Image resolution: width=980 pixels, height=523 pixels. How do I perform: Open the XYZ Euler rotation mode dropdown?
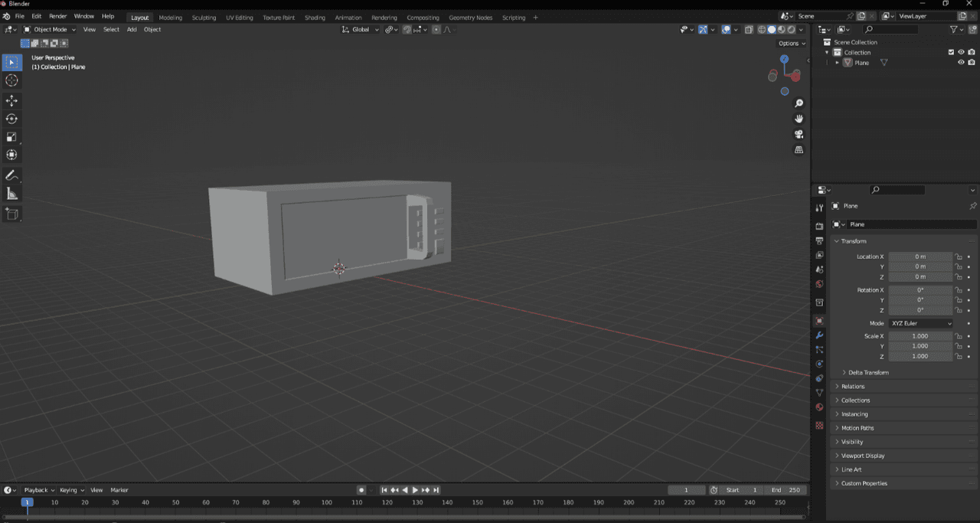click(x=921, y=323)
